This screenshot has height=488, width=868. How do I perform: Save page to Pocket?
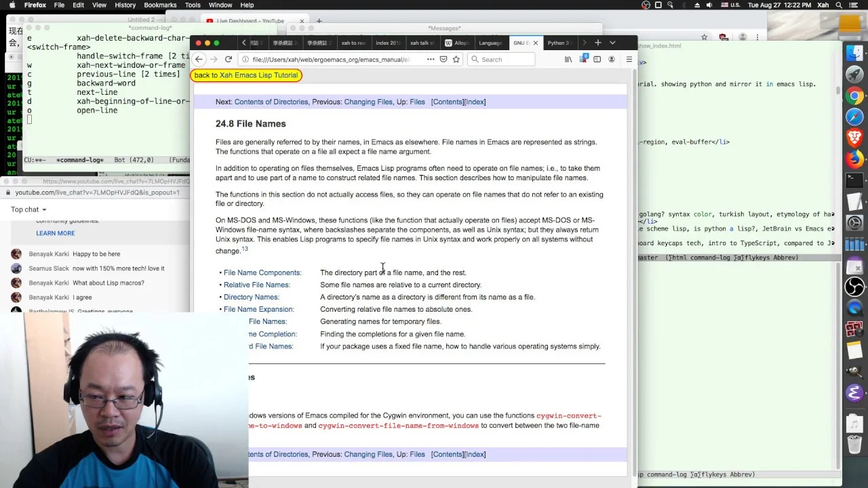click(443, 60)
